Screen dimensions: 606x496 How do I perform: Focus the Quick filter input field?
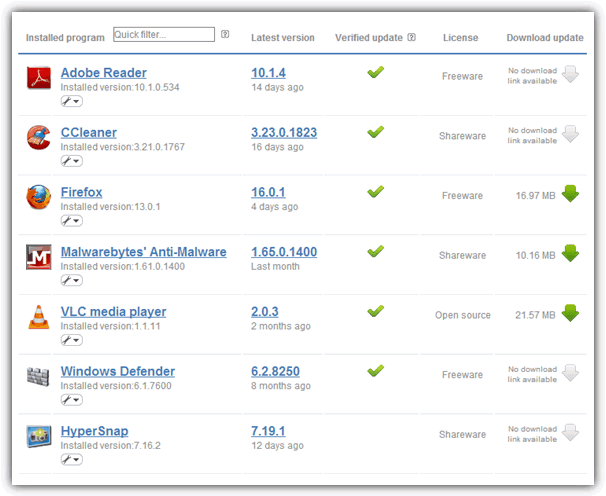click(x=164, y=34)
